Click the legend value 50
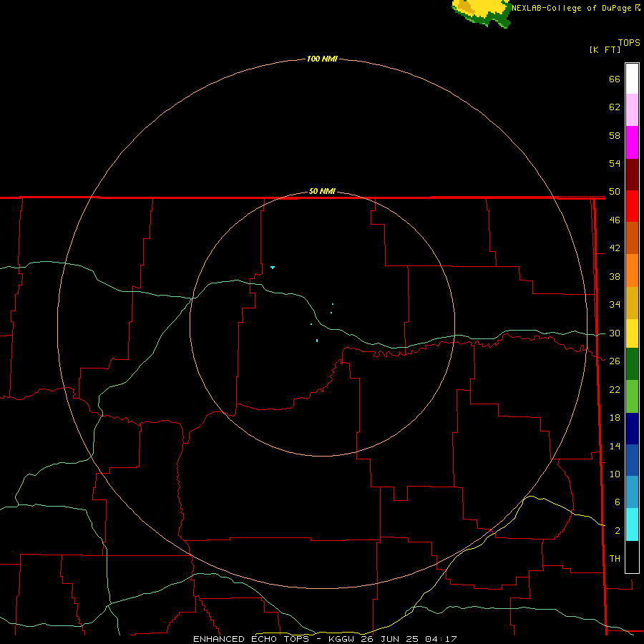 pyautogui.click(x=615, y=192)
